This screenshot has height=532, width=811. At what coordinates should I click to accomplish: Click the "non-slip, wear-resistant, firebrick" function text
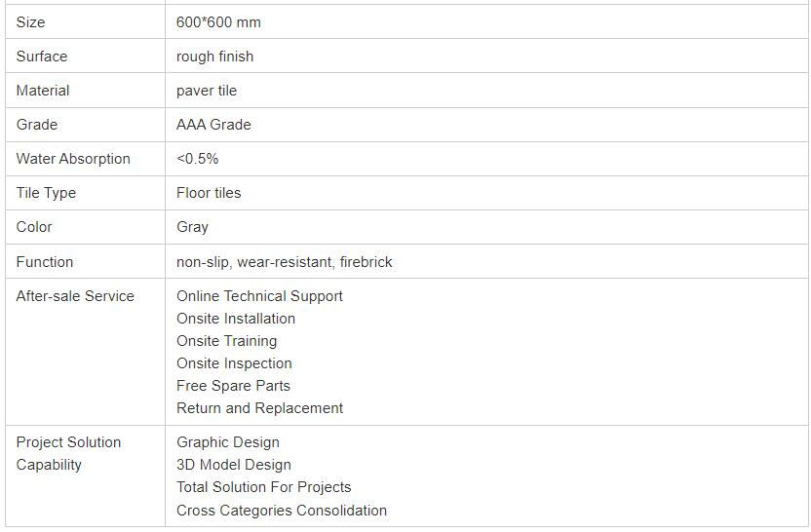click(x=284, y=262)
